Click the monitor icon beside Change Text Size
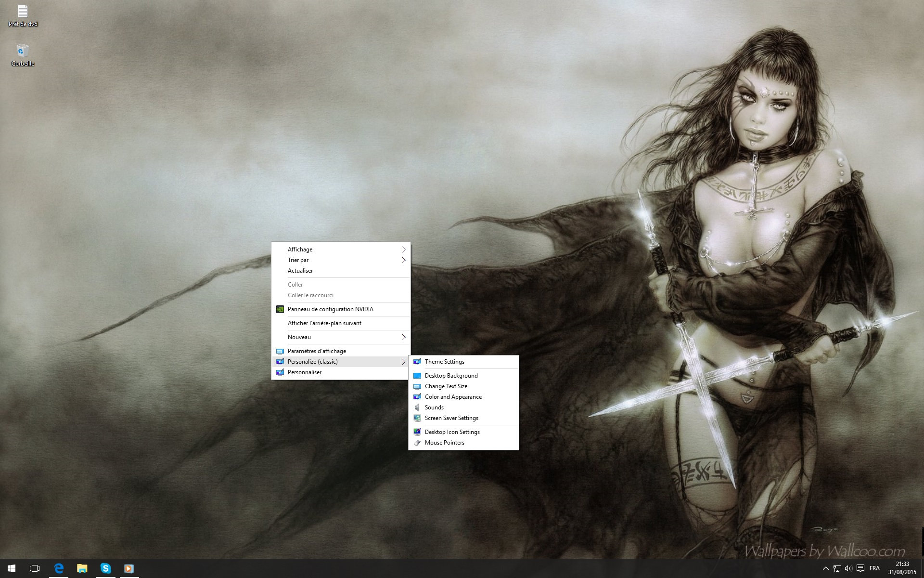This screenshot has height=578, width=924. coord(417,386)
